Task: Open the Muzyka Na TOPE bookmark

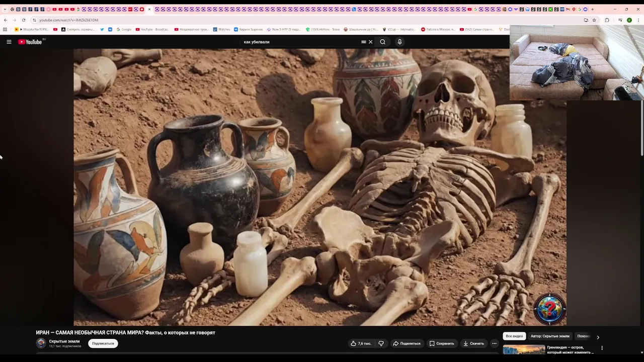Action: [32, 29]
